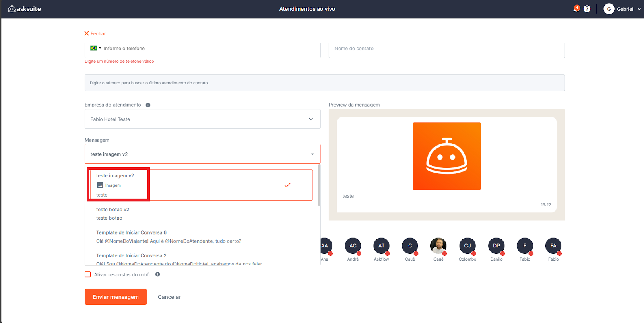The image size is (644, 323).
Task: Close the form with Fechar
Action: pos(95,33)
